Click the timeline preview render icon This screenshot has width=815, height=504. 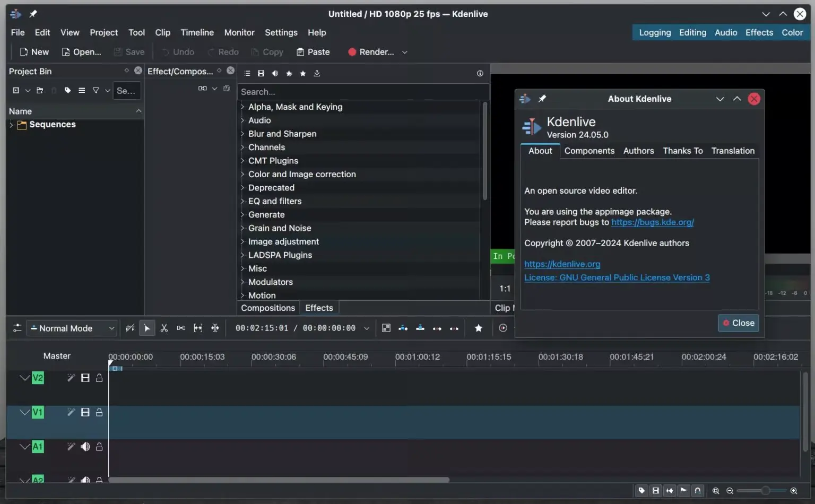coord(503,328)
